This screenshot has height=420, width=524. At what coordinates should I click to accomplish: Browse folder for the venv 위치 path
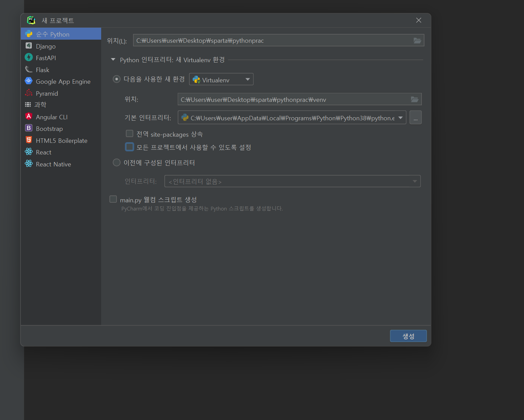point(415,99)
